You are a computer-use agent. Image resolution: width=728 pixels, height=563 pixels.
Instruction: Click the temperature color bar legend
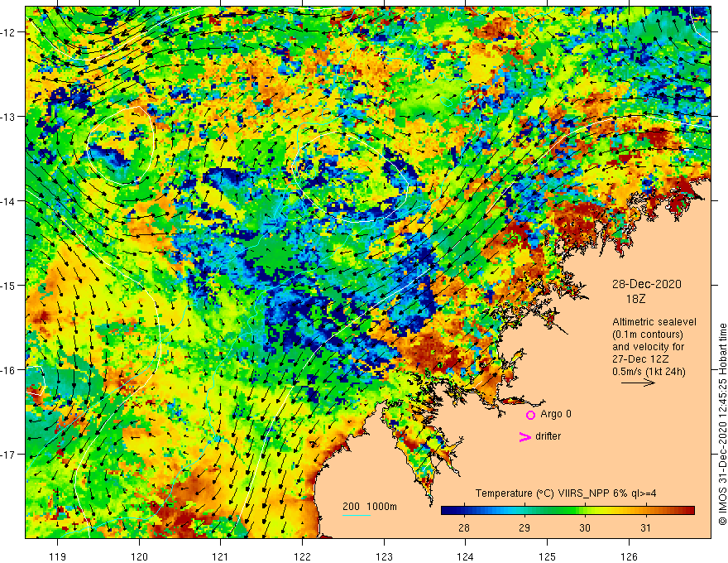point(568,511)
